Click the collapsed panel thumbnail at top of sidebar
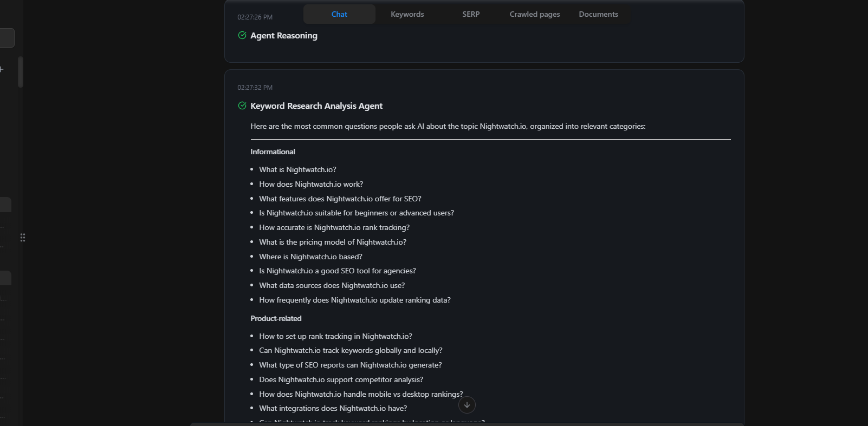 click(x=5, y=37)
